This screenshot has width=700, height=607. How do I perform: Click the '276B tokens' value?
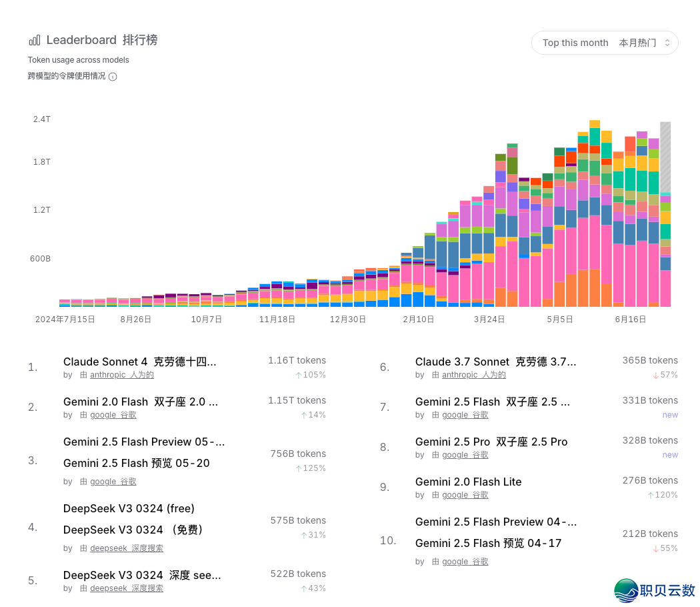coord(650,481)
